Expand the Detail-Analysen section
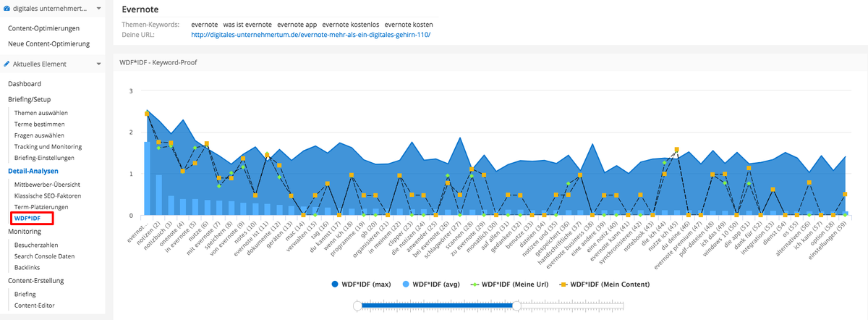This screenshot has width=868, height=320. [x=33, y=171]
